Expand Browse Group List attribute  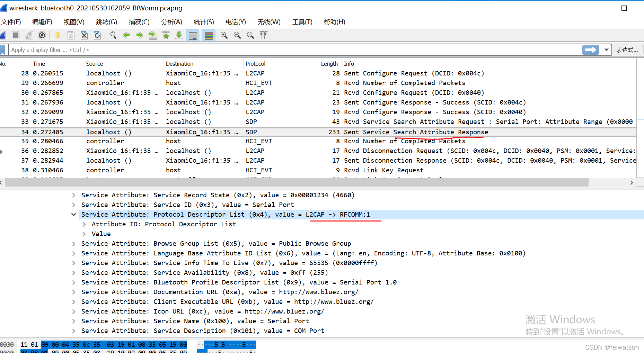tap(74, 244)
